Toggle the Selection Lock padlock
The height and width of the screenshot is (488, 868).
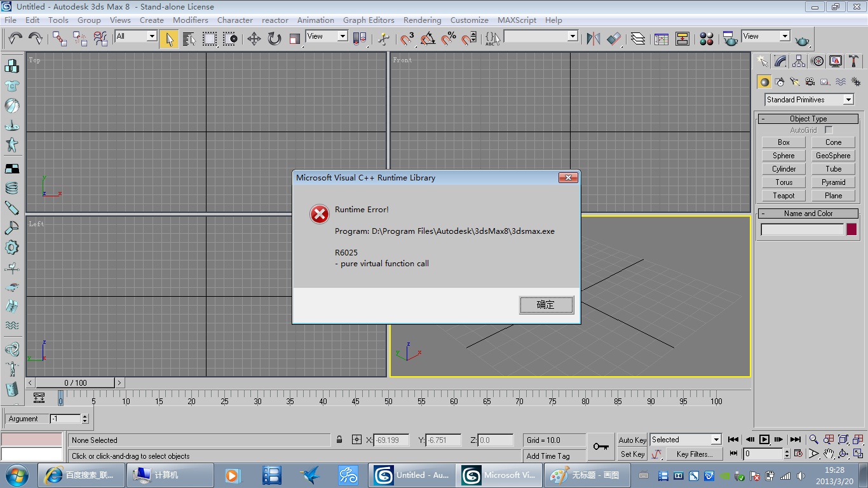339,440
